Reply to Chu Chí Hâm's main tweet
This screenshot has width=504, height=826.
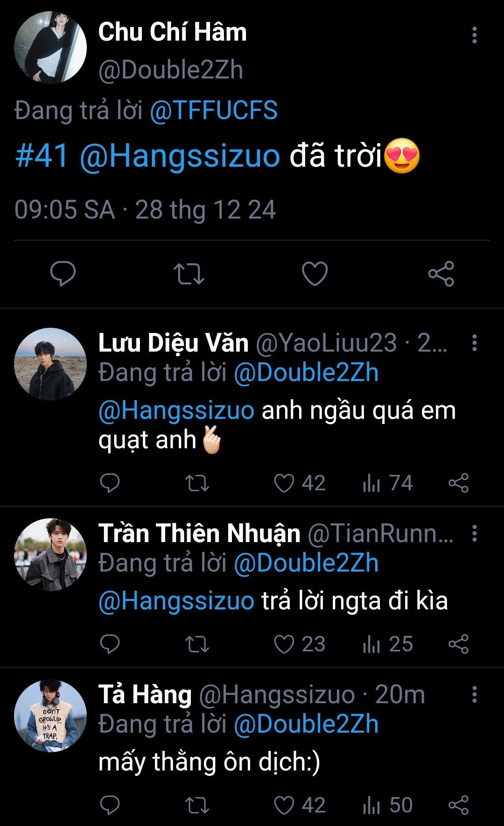63,274
